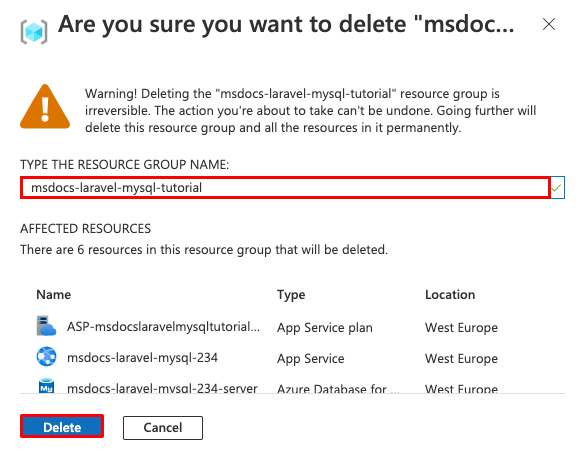Click the green validation checkmark icon
This screenshot has height=460, width=585.
[556, 188]
